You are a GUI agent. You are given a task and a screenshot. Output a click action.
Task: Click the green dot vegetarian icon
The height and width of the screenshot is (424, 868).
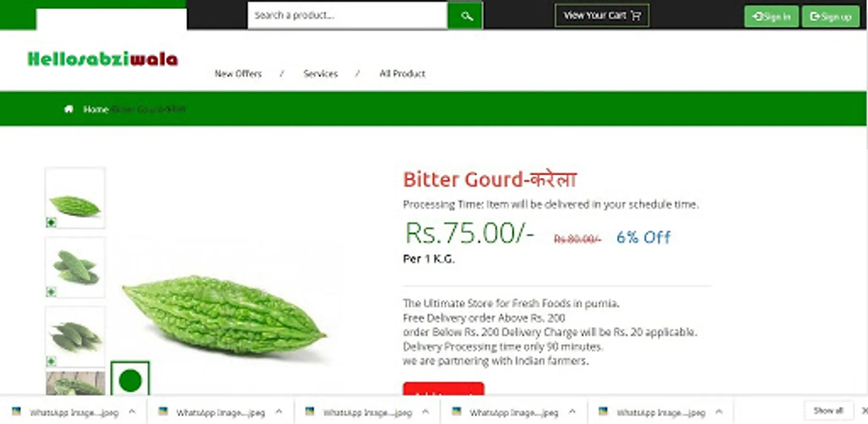pyautogui.click(x=130, y=379)
